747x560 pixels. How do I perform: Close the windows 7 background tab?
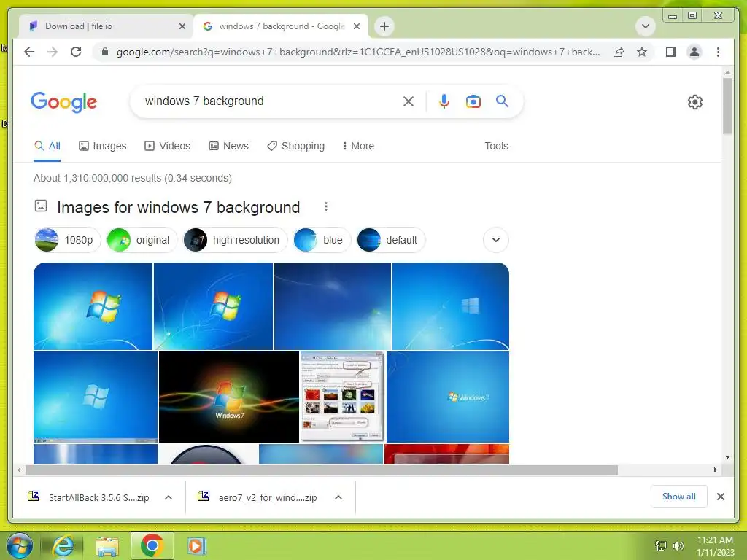(357, 26)
